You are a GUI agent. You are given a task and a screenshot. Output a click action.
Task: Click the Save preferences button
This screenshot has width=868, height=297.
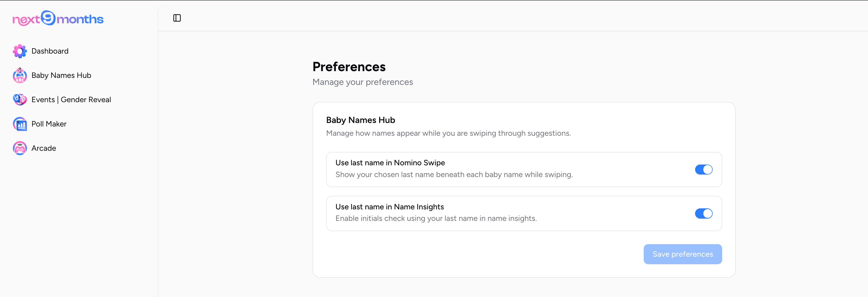682,254
